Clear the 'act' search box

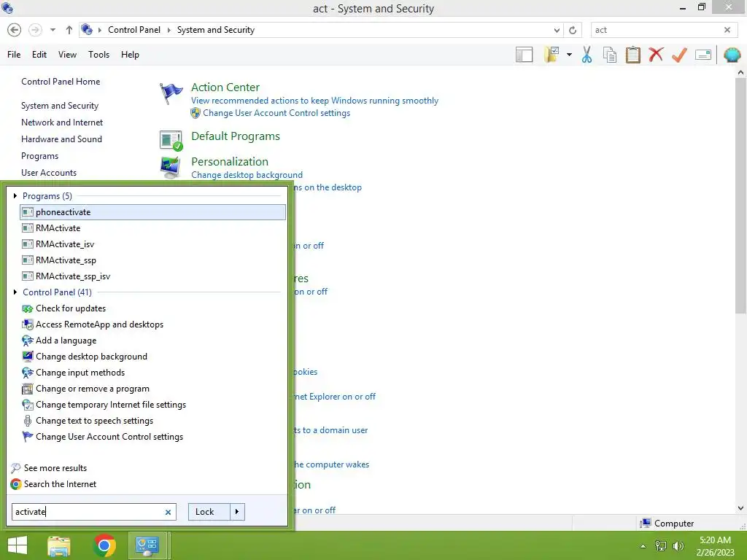(x=727, y=30)
